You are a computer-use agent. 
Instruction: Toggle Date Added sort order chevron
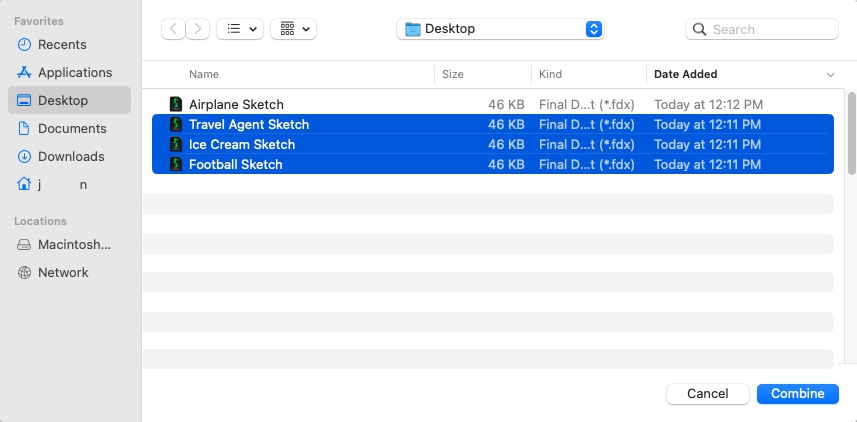point(830,75)
